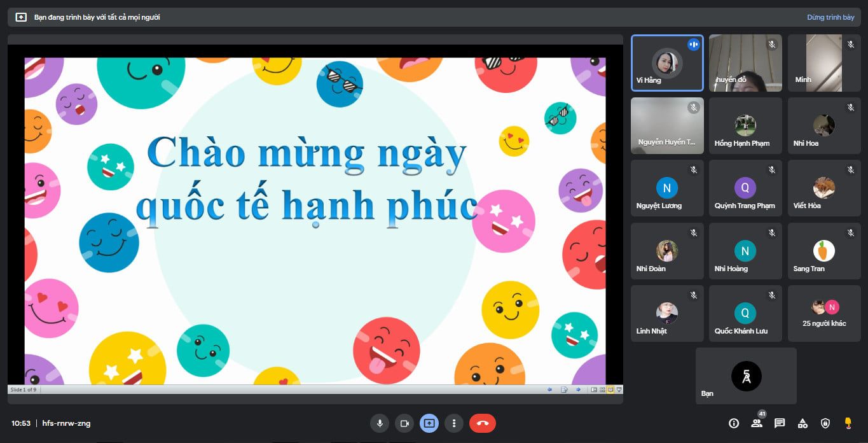Open the meeting details info icon
This screenshot has width=868, height=443.
[x=734, y=423]
